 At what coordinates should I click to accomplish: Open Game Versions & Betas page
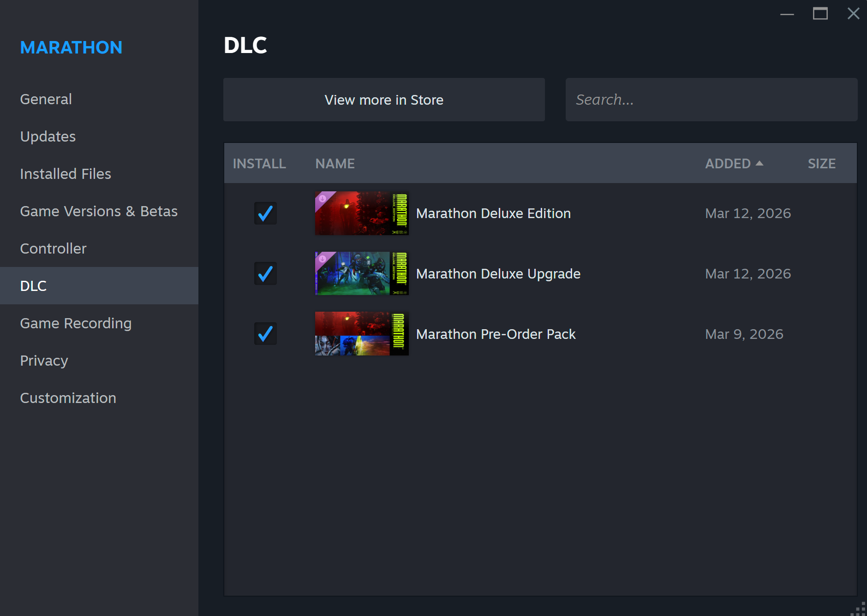pos(99,211)
